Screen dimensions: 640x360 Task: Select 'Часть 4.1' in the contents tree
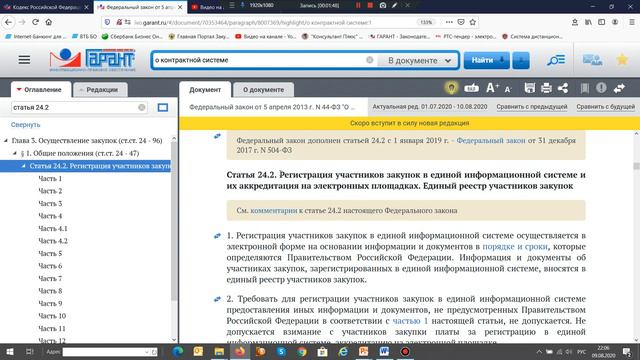(53, 228)
